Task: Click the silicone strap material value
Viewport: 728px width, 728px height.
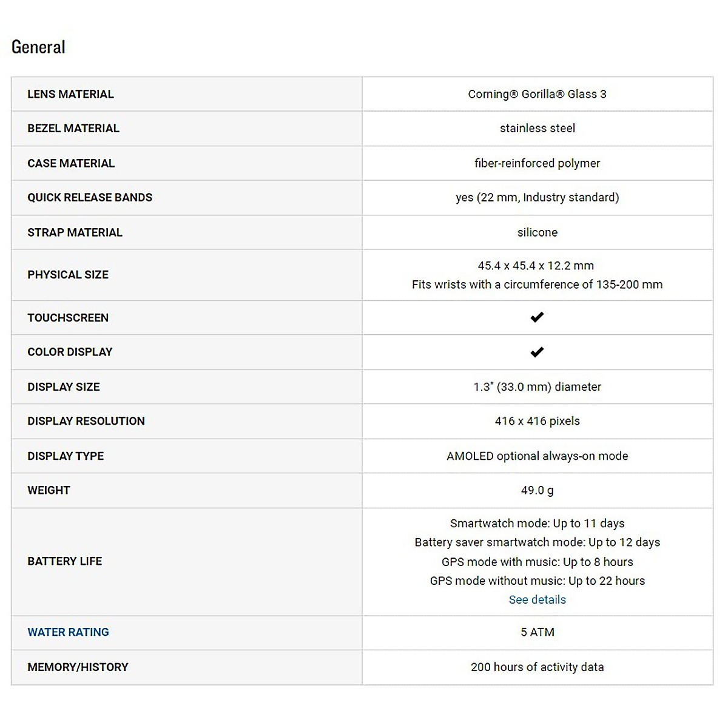Action: [537, 232]
